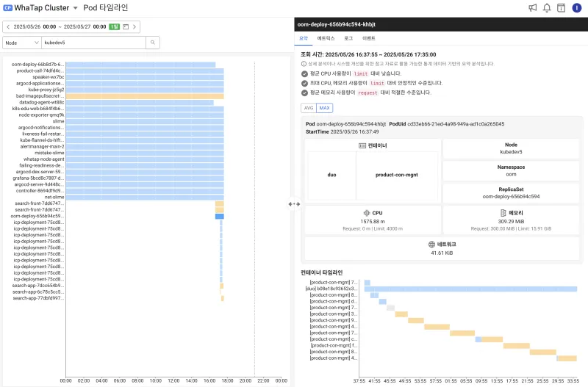Expand the WhaTap Cluster project dropdown
The height and width of the screenshot is (387, 588).
[x=76, y=8]
